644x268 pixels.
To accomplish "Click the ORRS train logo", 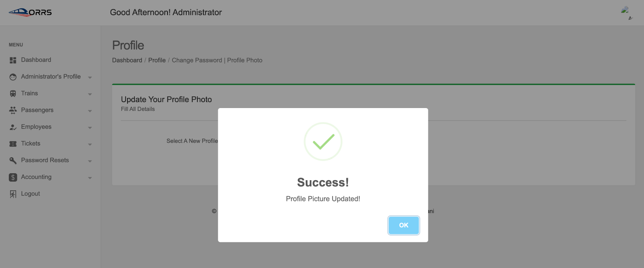I will pos(30,12).
